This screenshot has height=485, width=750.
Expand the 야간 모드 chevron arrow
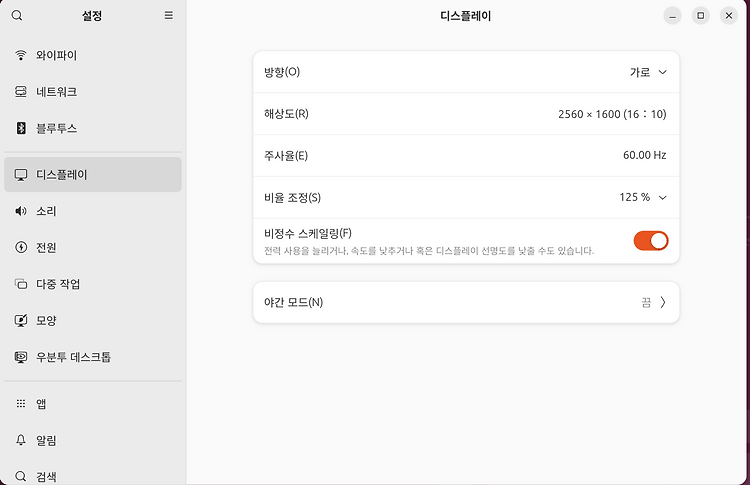click(x=663, y=302)
